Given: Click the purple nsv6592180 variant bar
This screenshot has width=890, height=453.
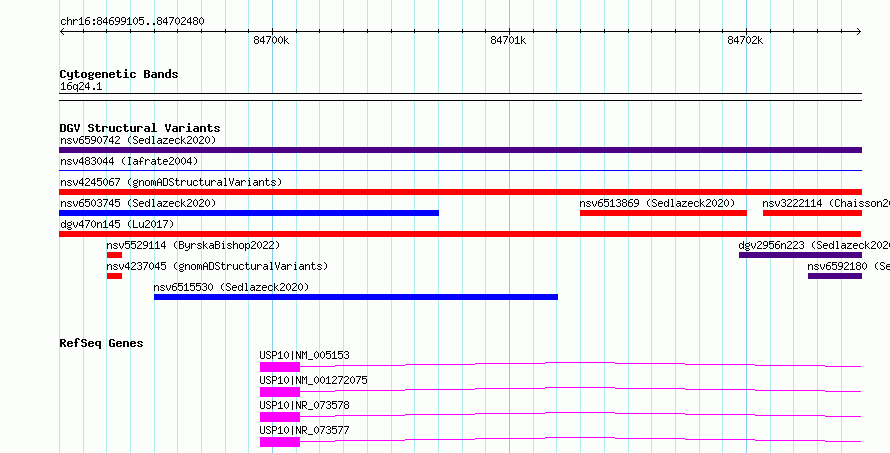Looking at the screenshot, I should tap(835, 276).
